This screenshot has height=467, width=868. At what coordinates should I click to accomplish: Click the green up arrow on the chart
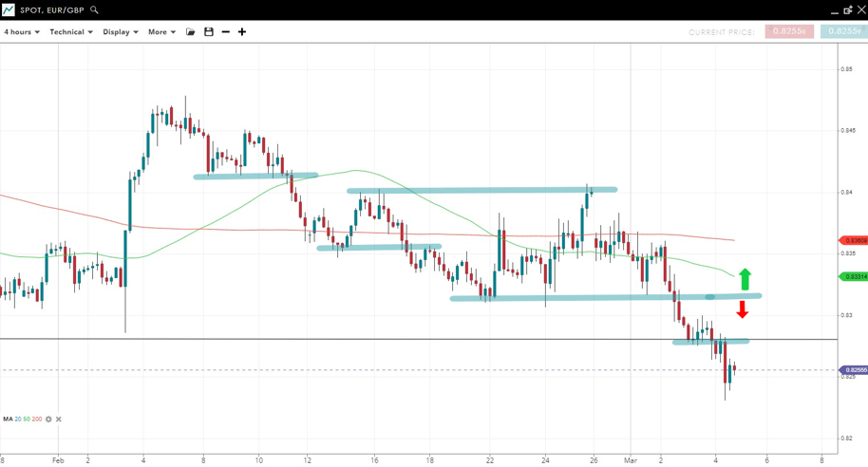745,278
